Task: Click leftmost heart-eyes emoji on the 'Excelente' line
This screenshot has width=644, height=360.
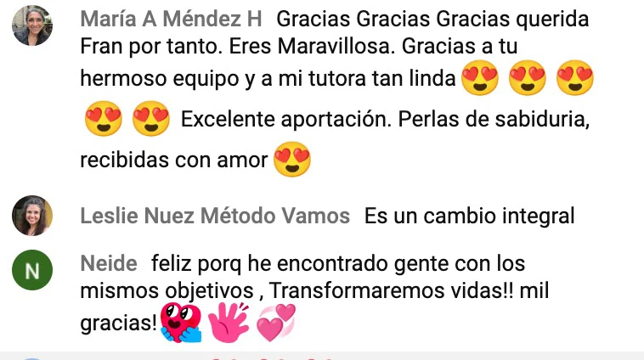Action: (104, 119)
